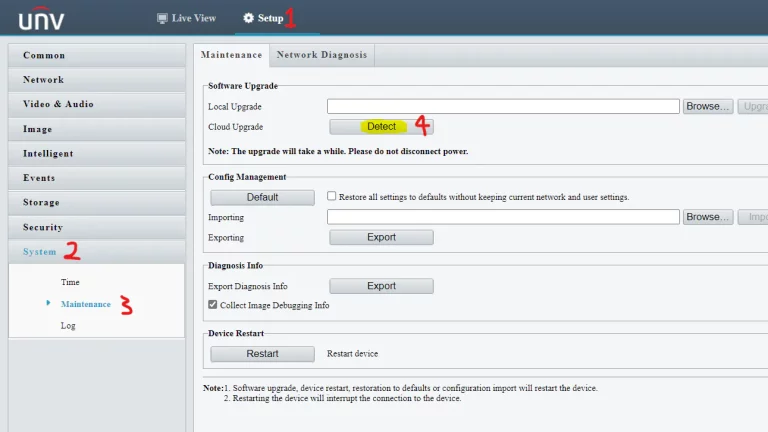Open the Time submenu item
The height and width of the screenshot is (432, 768).
[x=70, y=282]
